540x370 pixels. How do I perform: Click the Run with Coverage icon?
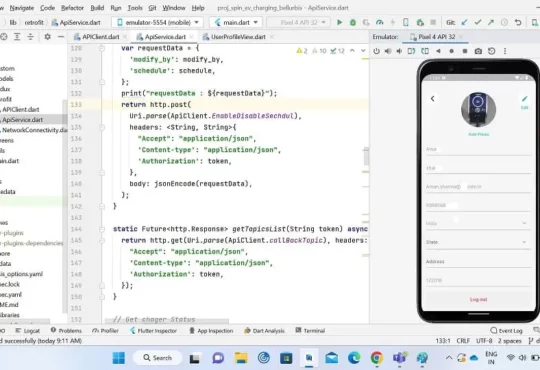(x=366, y=22)
